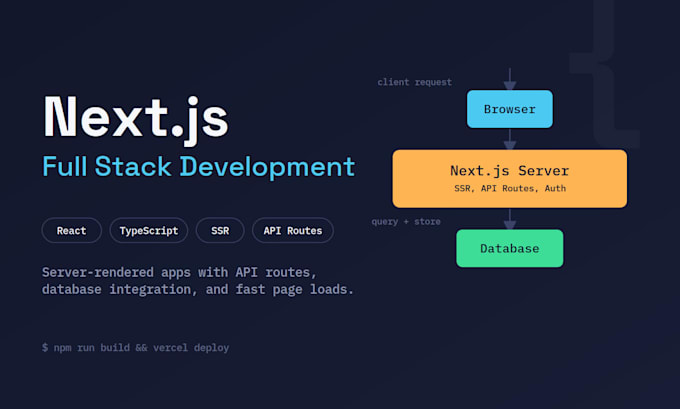Click the blue Browser box
This screenshot has height=409, width=680.
click(510, 109)
